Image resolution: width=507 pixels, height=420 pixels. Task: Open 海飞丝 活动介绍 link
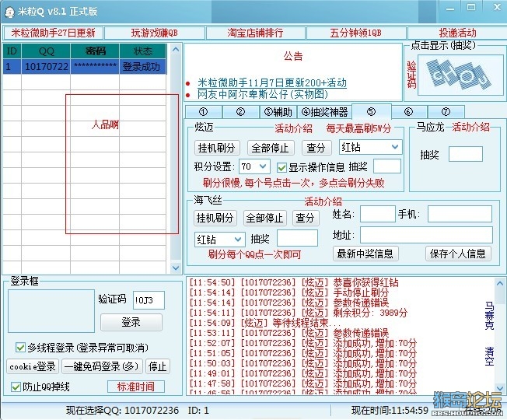tap(323, 201)
